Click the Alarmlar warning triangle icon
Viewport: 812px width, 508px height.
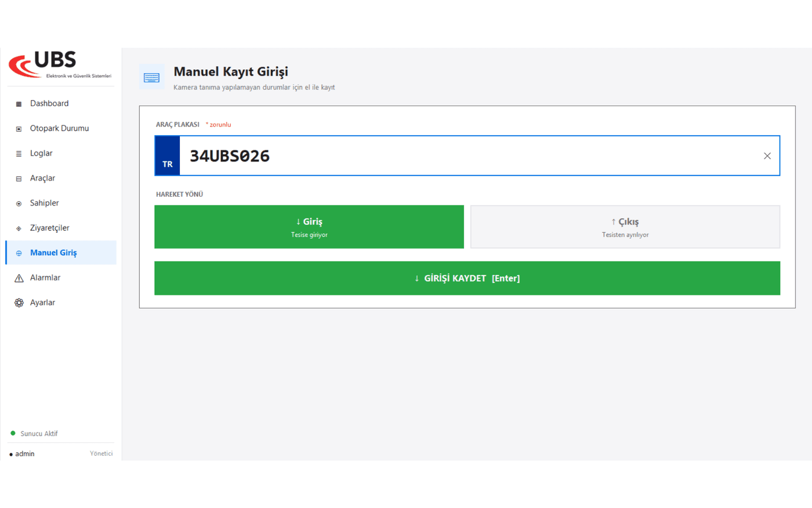tap(19, 278)
